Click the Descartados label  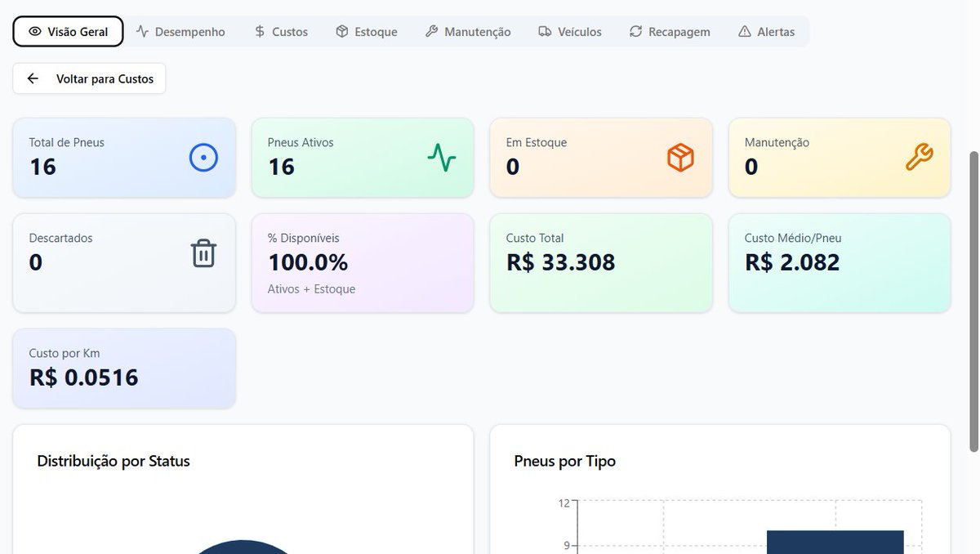coord(61,238)
